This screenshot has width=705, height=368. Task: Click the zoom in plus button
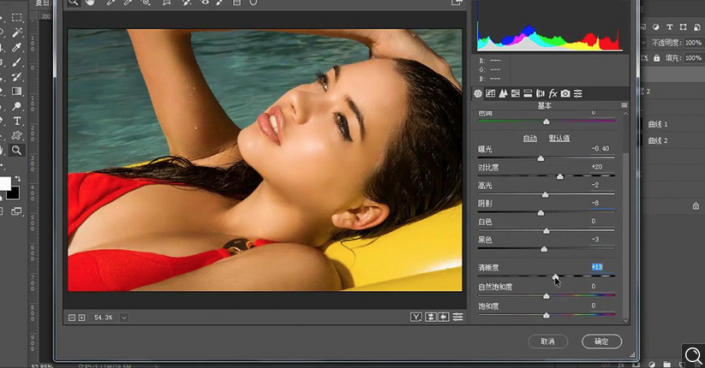(82, 318)
